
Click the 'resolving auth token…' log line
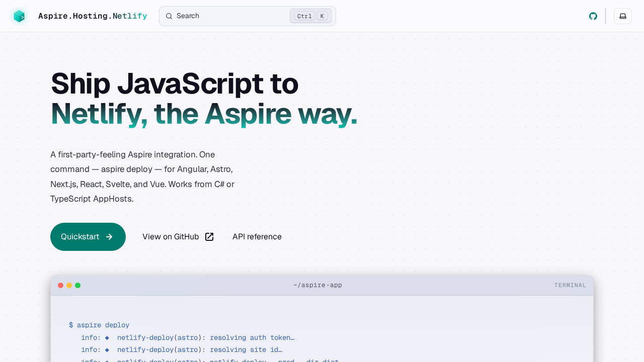click(188, 337)
